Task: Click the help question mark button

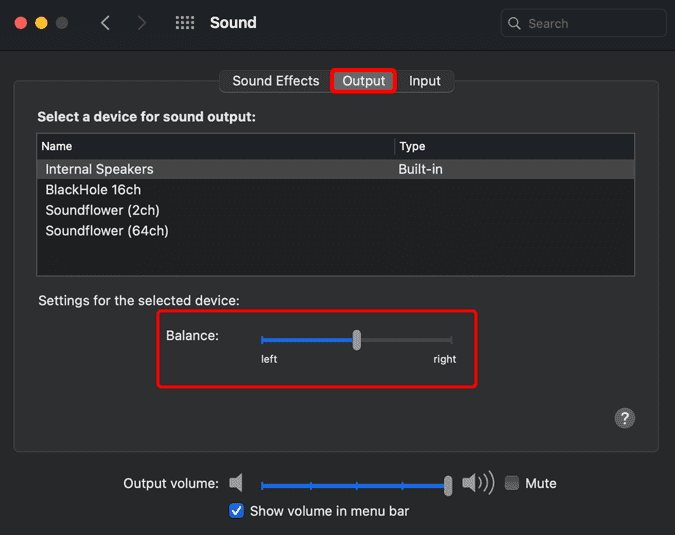Action: pos(624,418)
